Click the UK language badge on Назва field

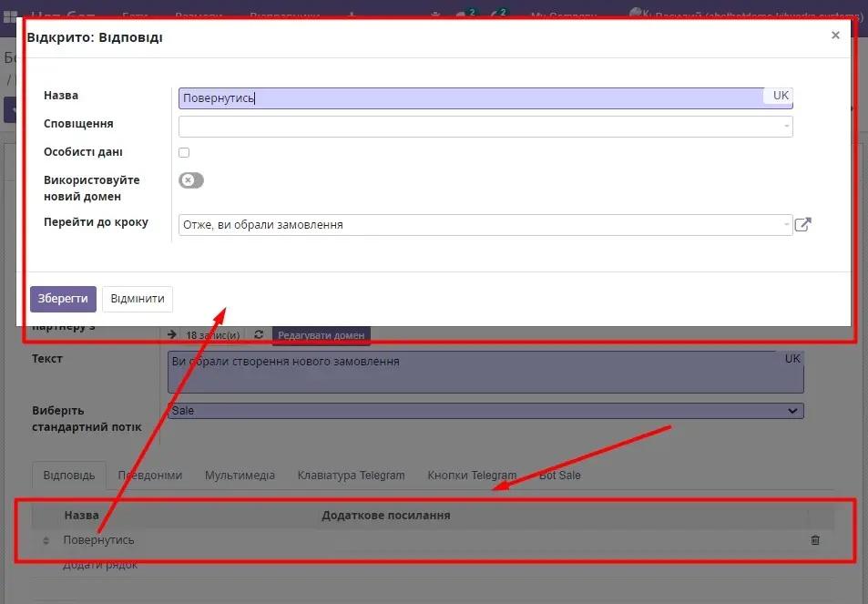tap(781, 96)
